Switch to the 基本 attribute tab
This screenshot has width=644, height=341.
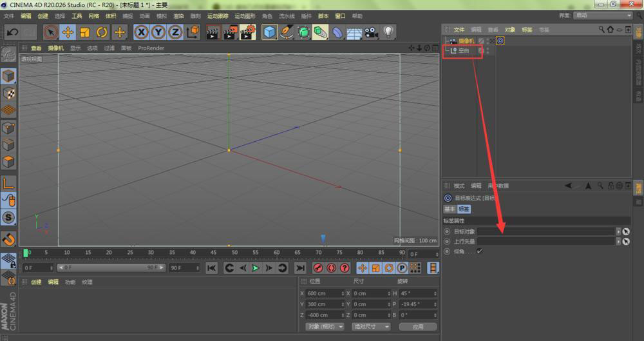(x=450, y=209)
